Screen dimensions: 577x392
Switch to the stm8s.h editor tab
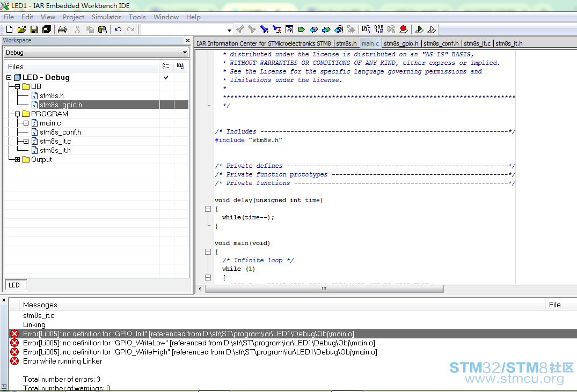tap(346, 43)
